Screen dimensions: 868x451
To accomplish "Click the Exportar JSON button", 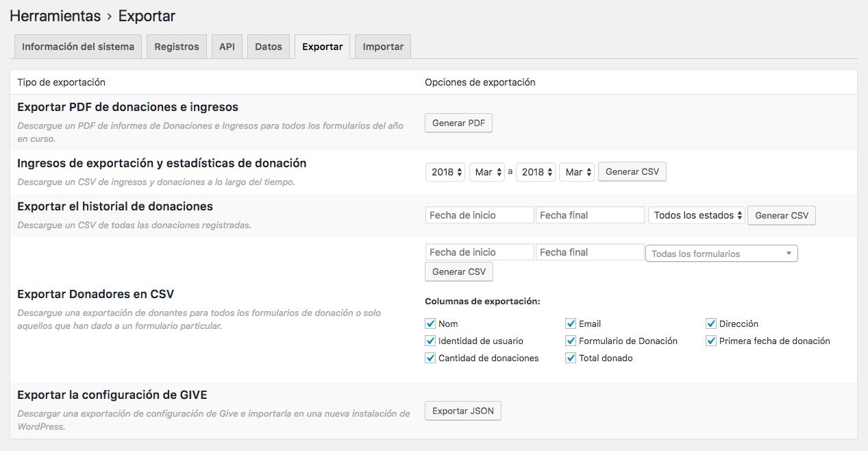I will click(462, 411).
